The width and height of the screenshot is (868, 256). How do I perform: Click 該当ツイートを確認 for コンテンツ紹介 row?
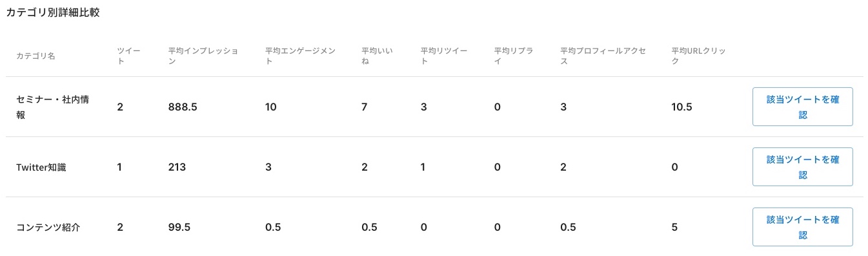803,227
